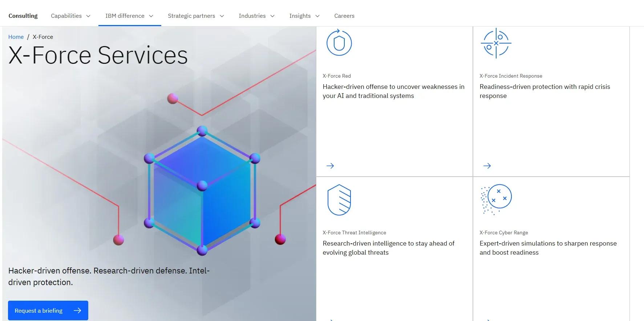Click 'Readiness-driven protection with rapid crisis response' text
This screenshot has width=644, height=321.
(x=545, y=91)
